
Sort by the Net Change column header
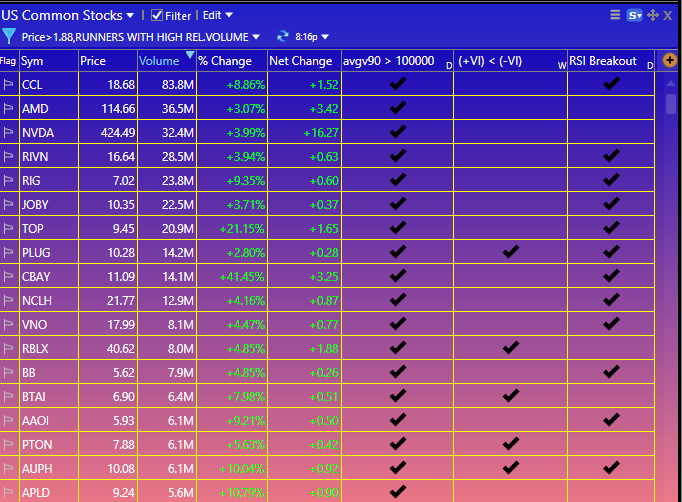(x=304, y=61)
